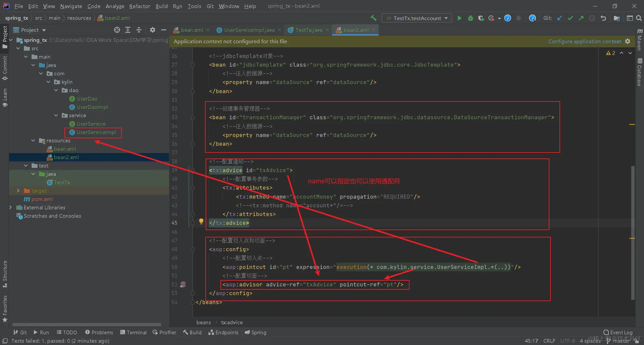Screen dimensions: 644x345
Task: Switch to the UserServiceImpl.java tab
Action: point(249,30)
